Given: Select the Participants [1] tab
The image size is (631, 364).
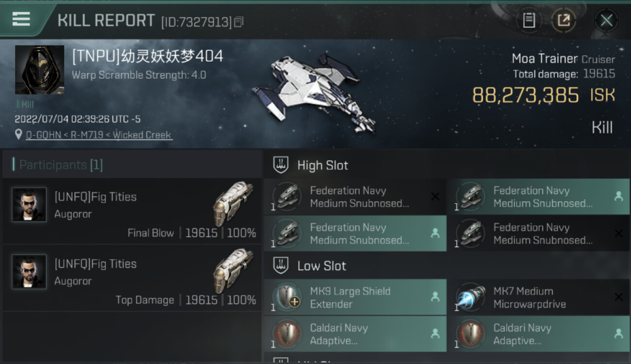Looking at the screenshot, I should tap(61, 165).
